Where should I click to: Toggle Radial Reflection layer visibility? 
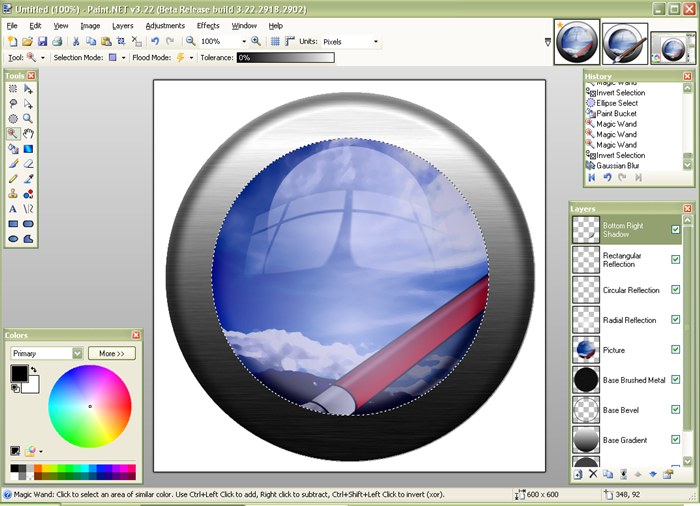coord(675,319)
